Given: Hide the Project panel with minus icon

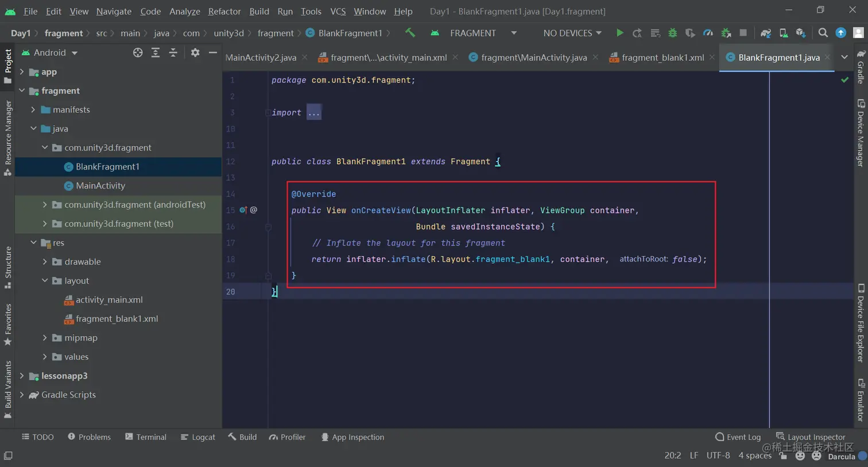Looking at the screenshot, I should coord(213,52).
